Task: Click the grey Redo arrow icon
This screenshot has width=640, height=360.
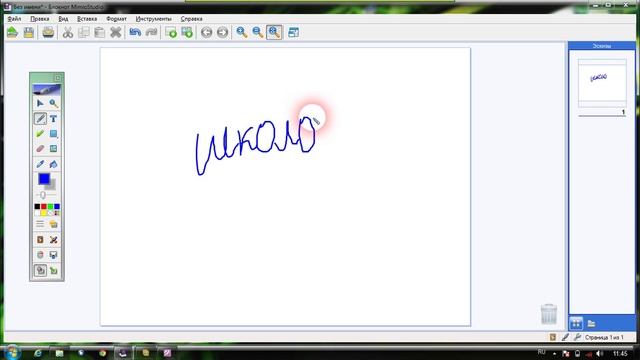Action: coord(151,32)
